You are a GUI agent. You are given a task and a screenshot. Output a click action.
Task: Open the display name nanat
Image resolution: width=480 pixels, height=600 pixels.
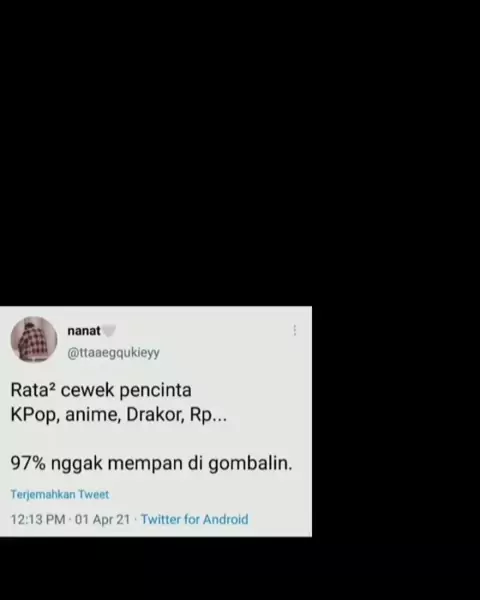pyautogui.click(x=84, y=331)
